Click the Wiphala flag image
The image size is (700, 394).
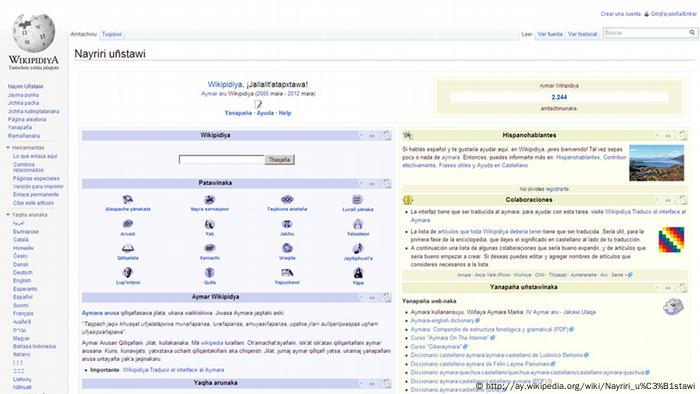click(x=671, y=240)
